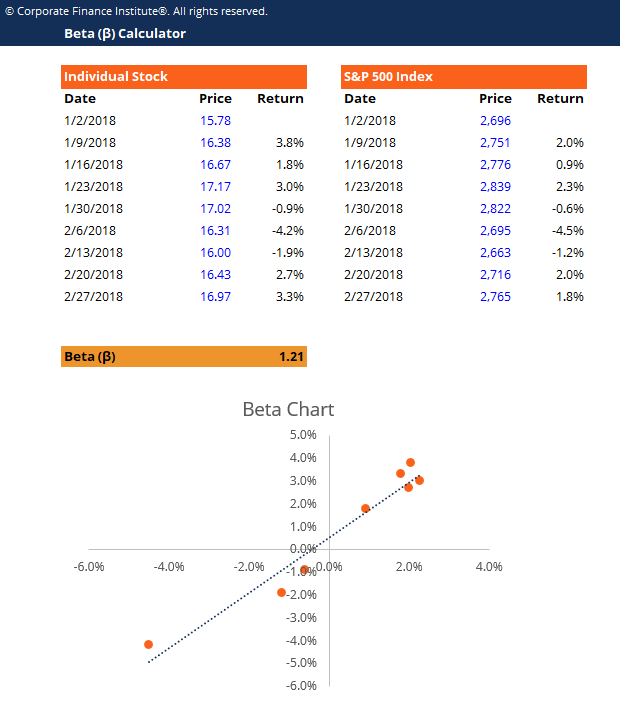Click the index price 2,839 cell
620x710 pixels.
coord(495,187)
